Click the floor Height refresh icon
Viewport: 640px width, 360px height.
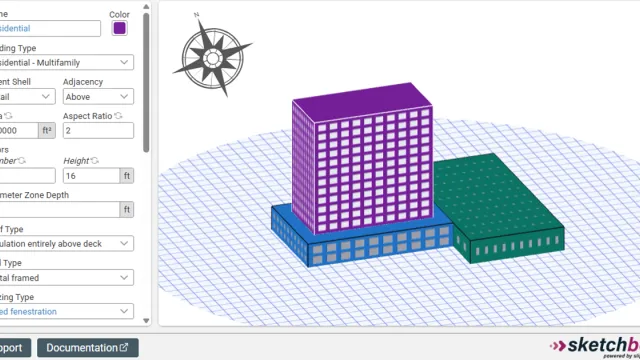[95, 161]
